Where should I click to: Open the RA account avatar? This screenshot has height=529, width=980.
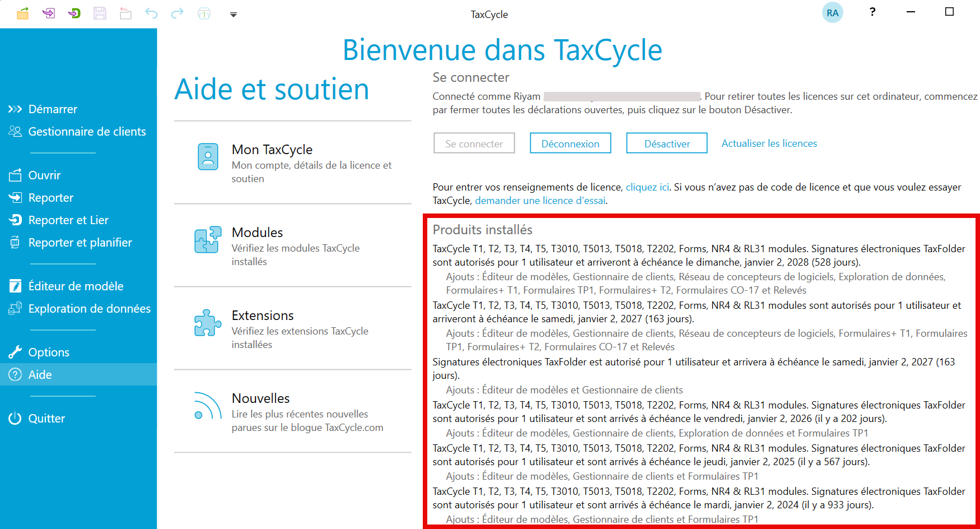pyautogui.click(x=832, y=13)
